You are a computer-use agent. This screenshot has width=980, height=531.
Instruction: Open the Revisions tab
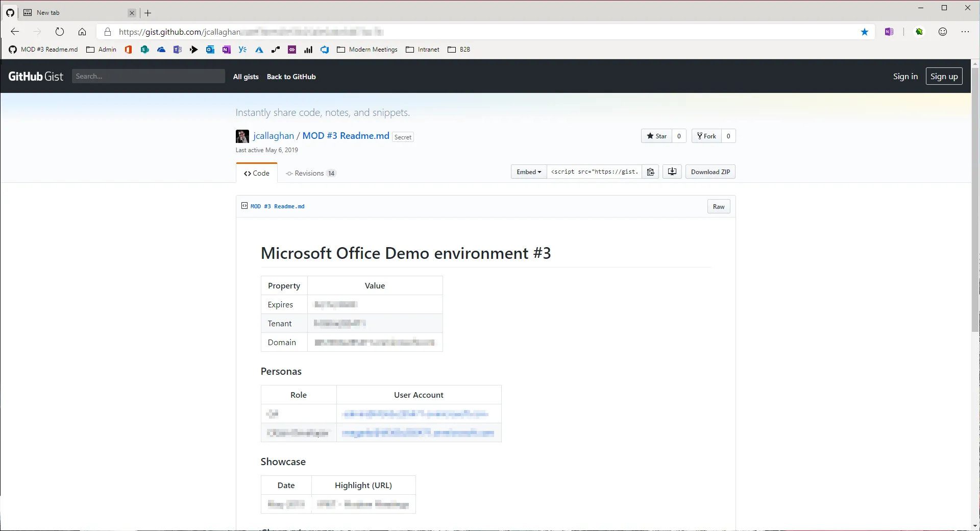[310, 173]
